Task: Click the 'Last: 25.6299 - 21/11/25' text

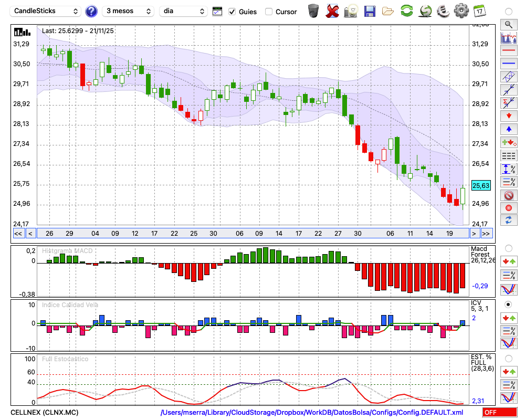Action: click(x=78, y=31)
